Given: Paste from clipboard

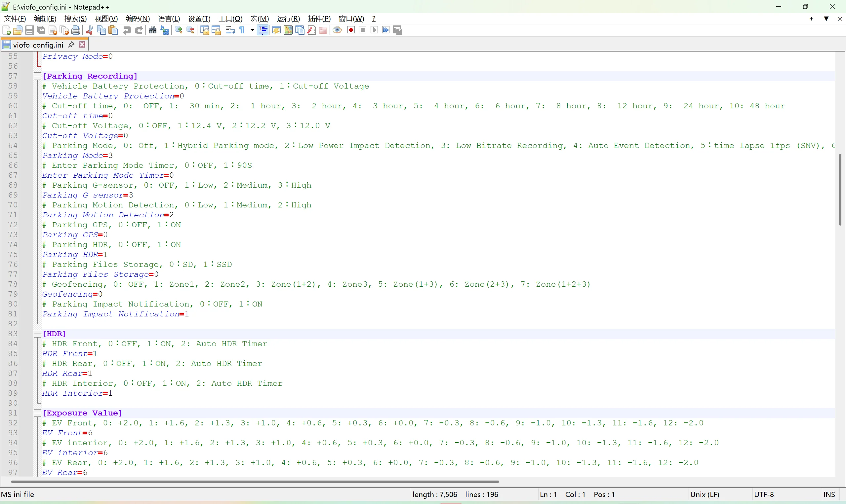Looking at the screenshot, I should pyautogui.click(x=113, y=30).
